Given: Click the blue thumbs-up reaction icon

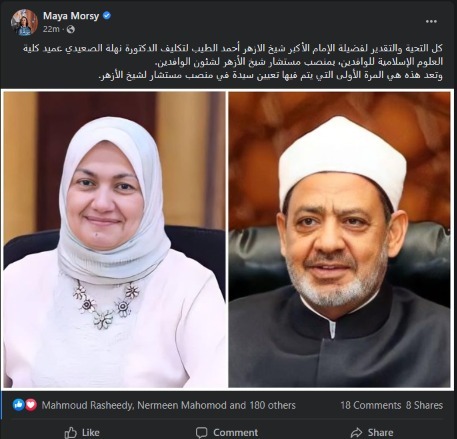Looking at the screenshot, I should [x=19, y=405].
